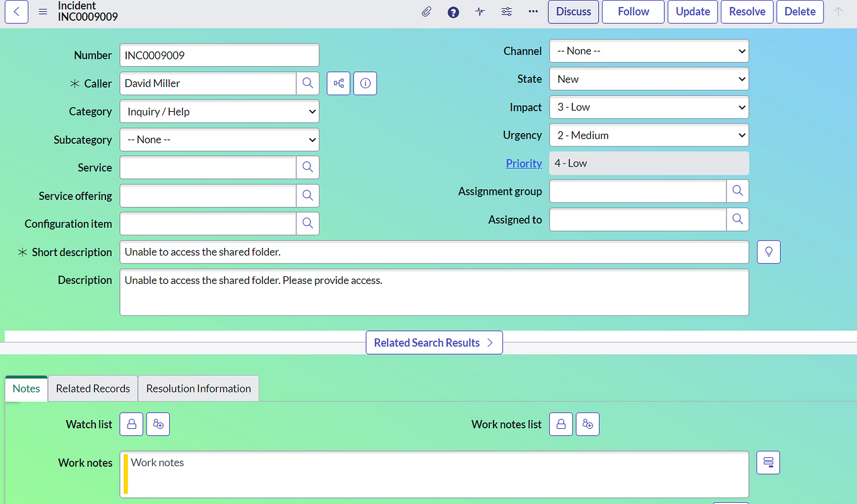Click the Resolve button
The image size is (857, 504).
[x=747, y=11]
